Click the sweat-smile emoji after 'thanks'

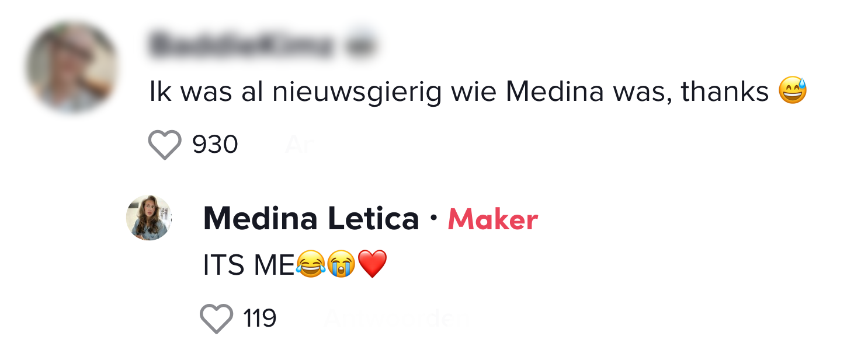(x=793, y=93)
